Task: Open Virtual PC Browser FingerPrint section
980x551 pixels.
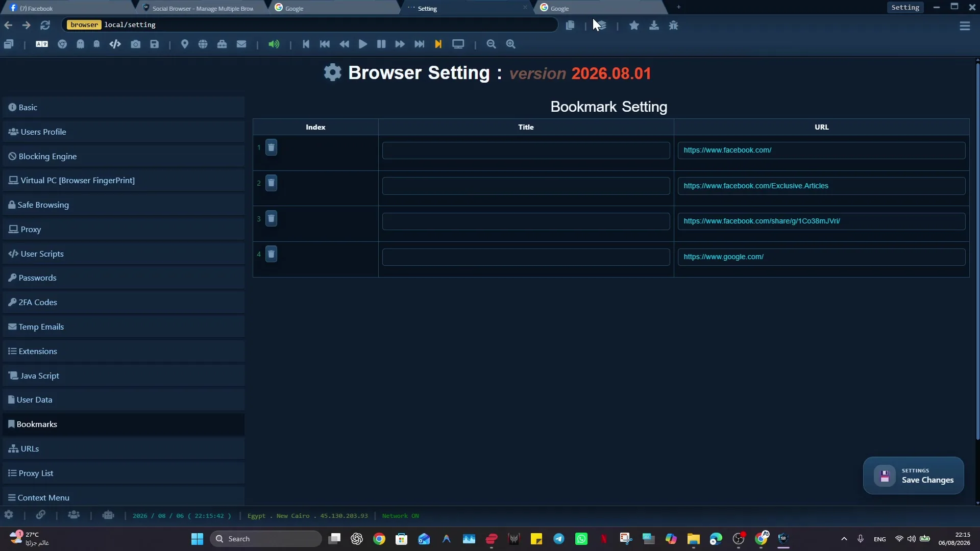Action: (124, 181)
